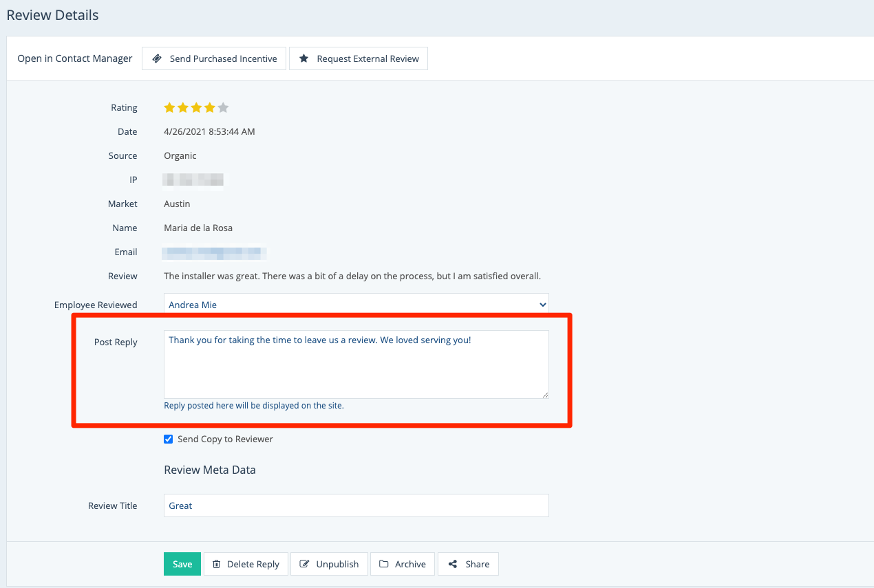874x588 pixels.
Task: Uncheck Send Copy to Reviewer
Action: coord(169,439)
